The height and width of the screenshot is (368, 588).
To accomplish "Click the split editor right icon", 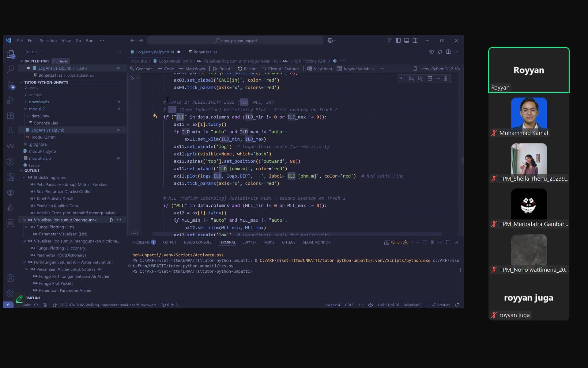I will (x=448, y=52).
